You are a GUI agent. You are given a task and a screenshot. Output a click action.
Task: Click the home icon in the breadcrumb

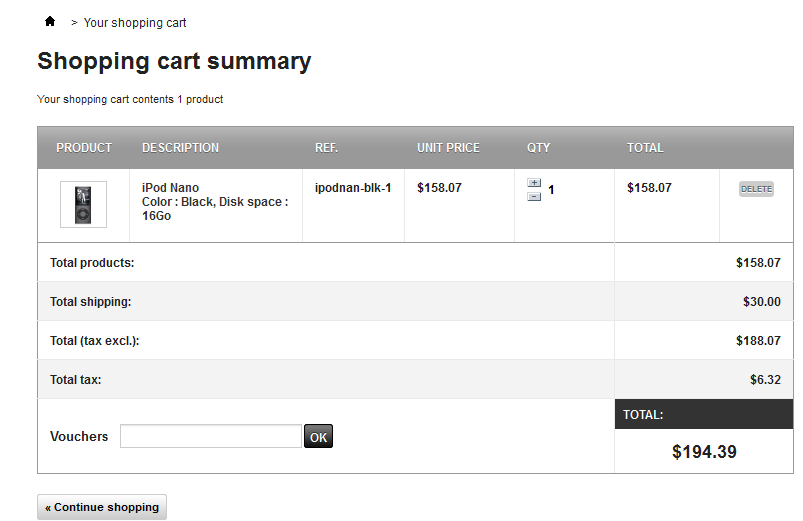50,21
